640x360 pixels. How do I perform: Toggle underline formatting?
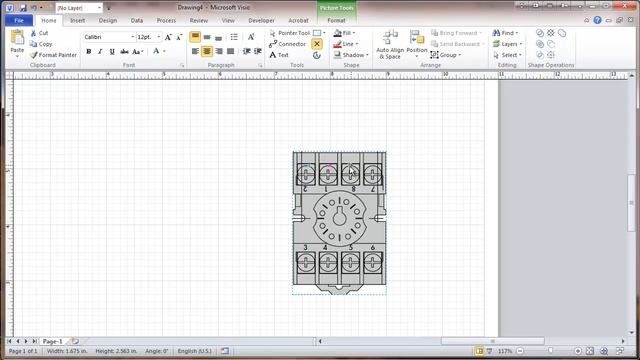(112, 51)
